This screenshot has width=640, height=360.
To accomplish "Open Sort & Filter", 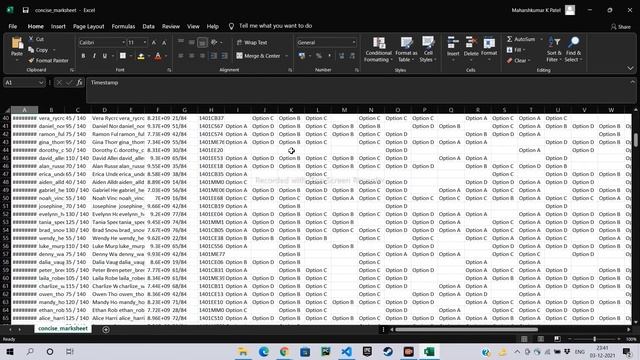I will pos(554,49).
